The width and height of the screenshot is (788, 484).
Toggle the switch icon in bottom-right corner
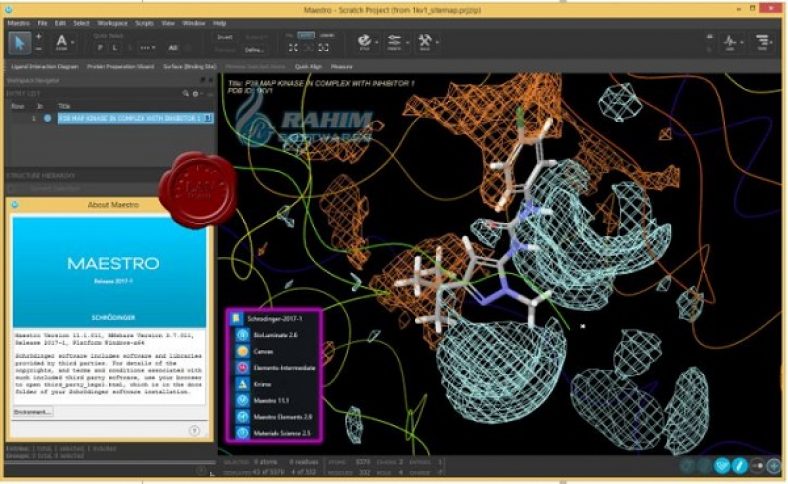[x=757, y=465]
